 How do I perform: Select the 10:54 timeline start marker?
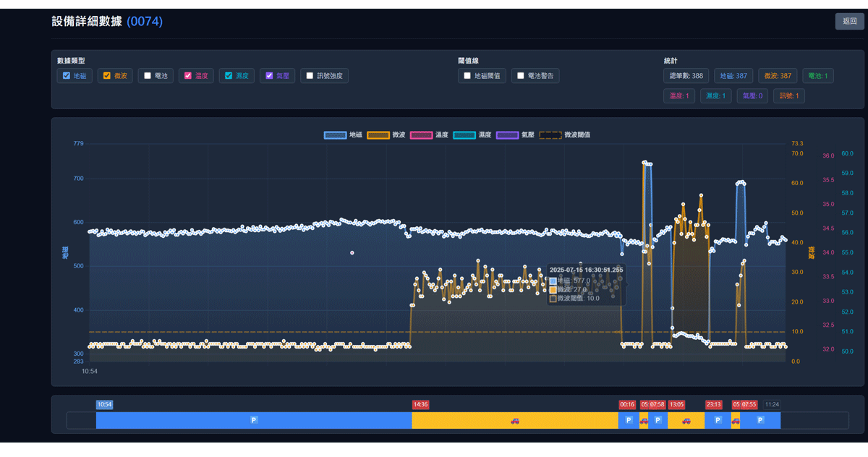[x=105, y=405]
